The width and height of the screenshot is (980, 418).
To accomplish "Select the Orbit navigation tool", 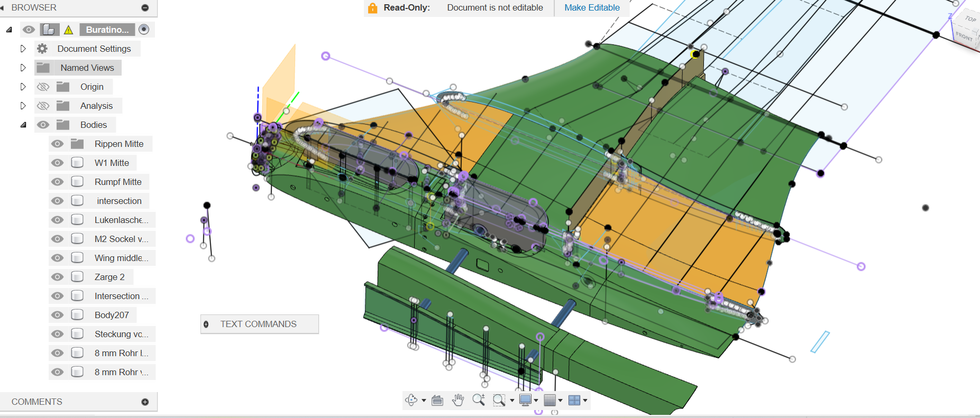I will 411,400.
